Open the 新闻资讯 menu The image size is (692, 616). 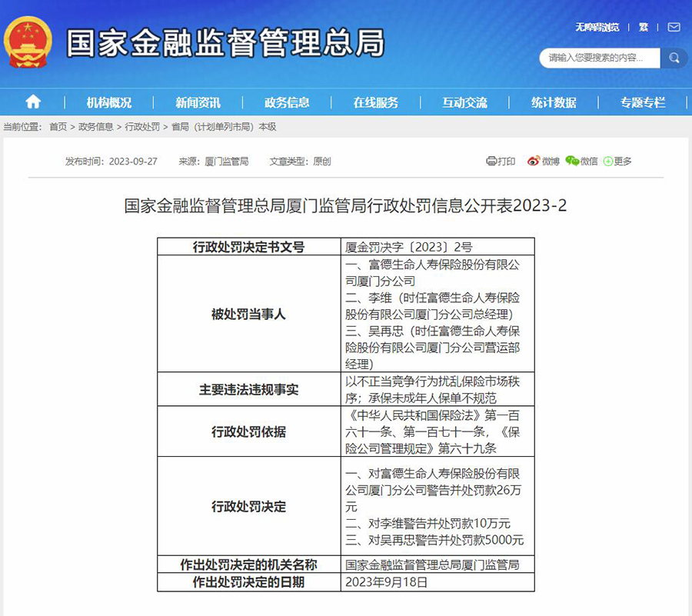(x=198, y=102)
